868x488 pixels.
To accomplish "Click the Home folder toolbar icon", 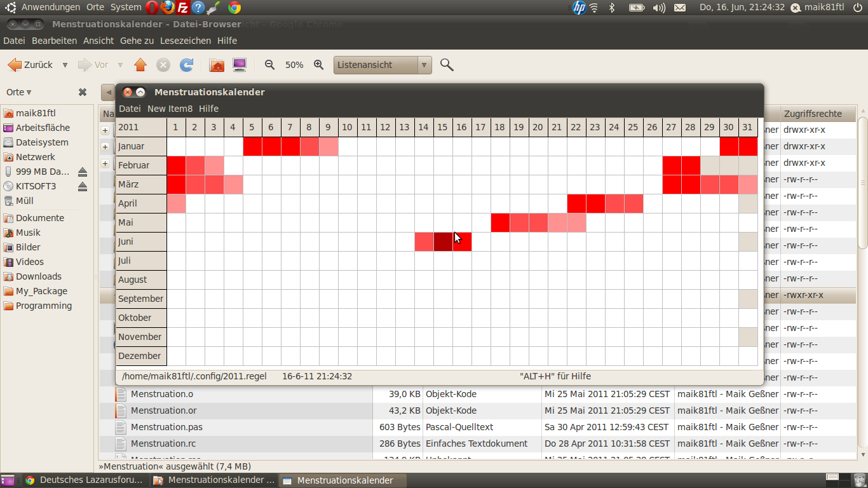I will [217, 65].
